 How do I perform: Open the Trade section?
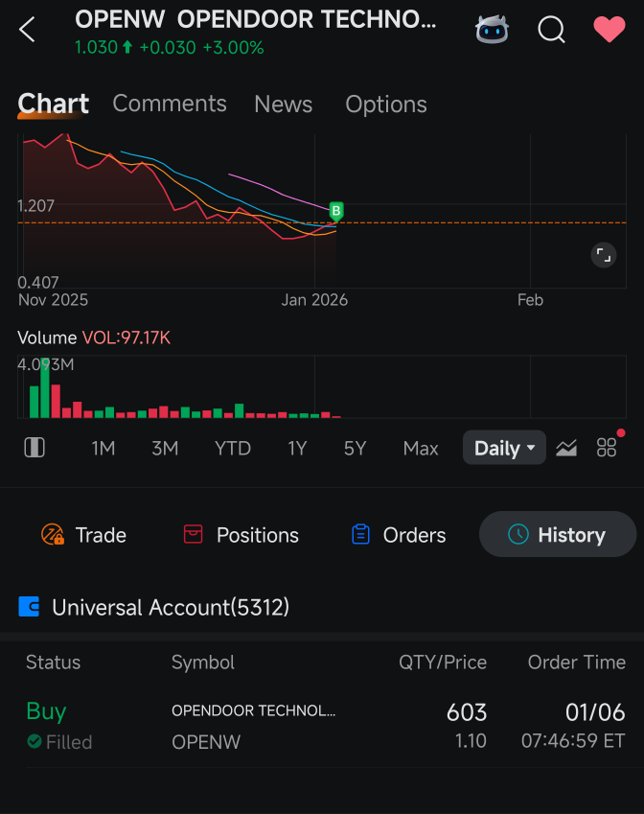coord(84,535)
